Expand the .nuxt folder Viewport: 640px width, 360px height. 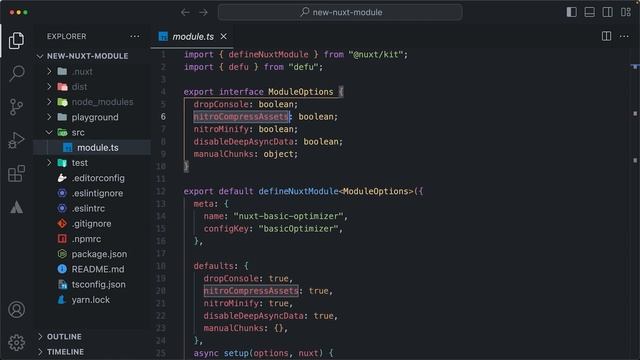click(49, 71)
